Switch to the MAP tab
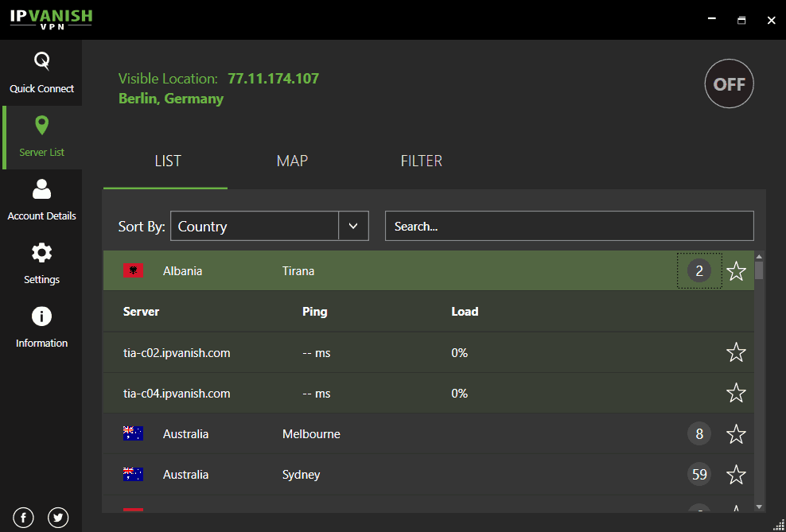 [292, 161]
